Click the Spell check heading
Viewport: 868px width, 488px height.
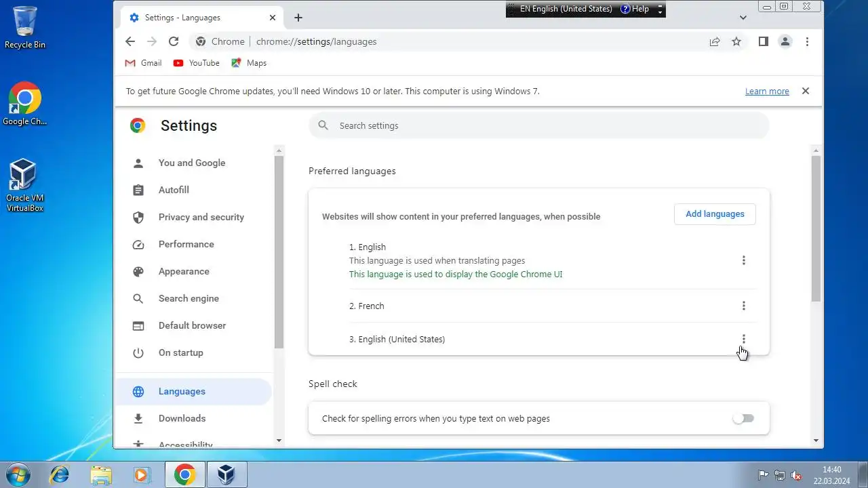click(x=333, y=384)
